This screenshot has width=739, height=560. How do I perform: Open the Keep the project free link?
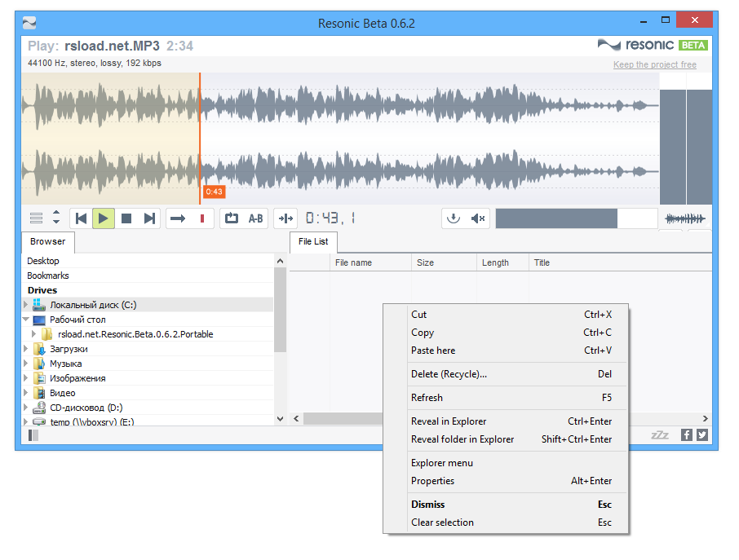655,64
